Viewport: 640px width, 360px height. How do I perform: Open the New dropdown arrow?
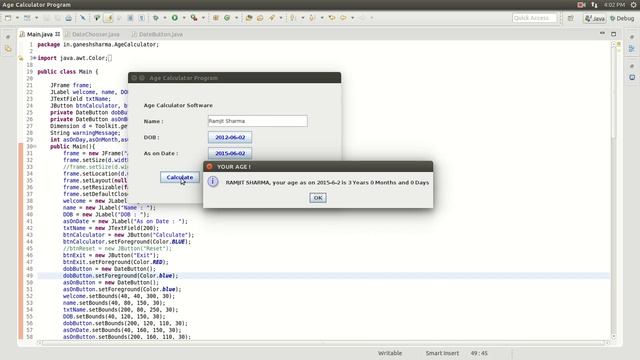tap(17, 18)
